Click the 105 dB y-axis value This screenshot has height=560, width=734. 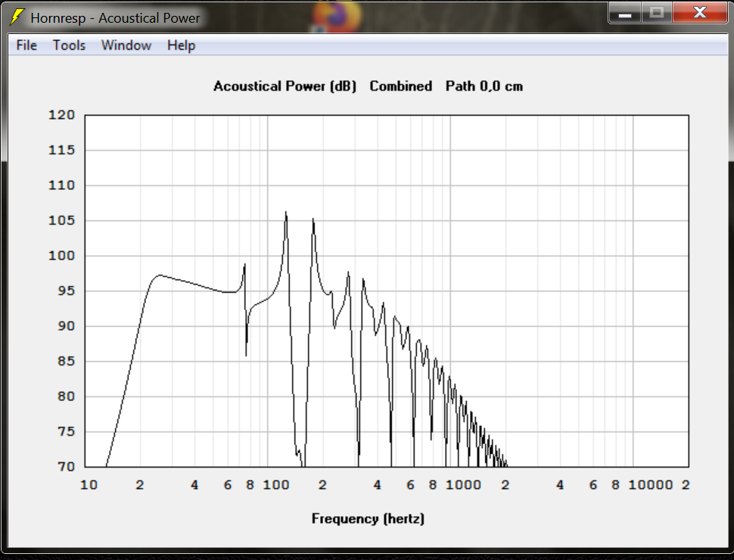61,220
